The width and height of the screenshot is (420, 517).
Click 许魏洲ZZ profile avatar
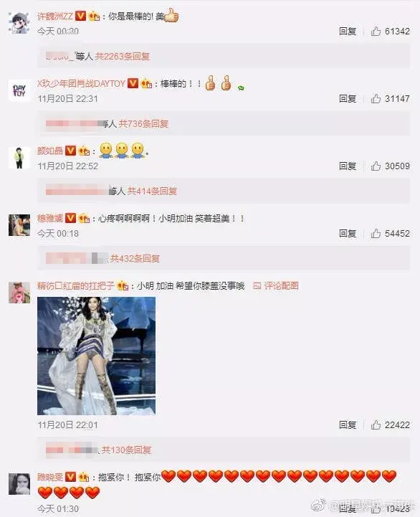click(19, 23)
